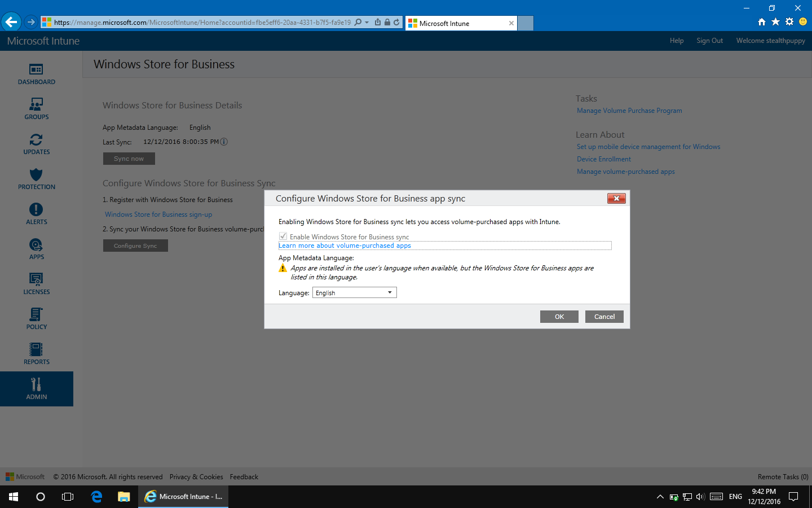Click the smiley feedback icon

[x=803, y=22]
